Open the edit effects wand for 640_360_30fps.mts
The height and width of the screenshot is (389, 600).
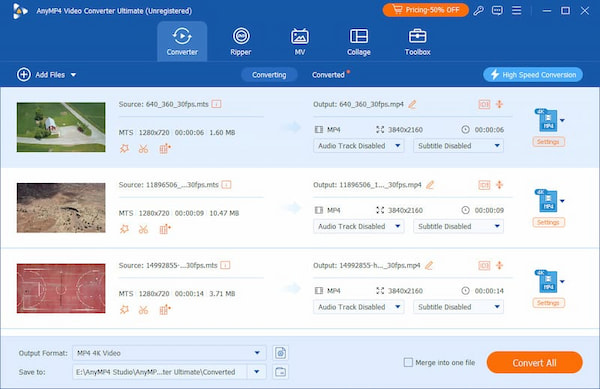pos(124,149)
